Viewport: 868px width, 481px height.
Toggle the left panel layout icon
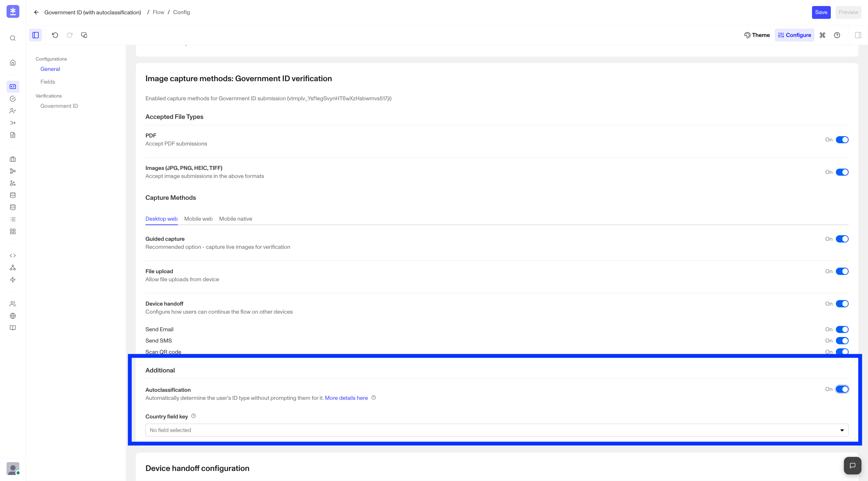click(35, 35)
